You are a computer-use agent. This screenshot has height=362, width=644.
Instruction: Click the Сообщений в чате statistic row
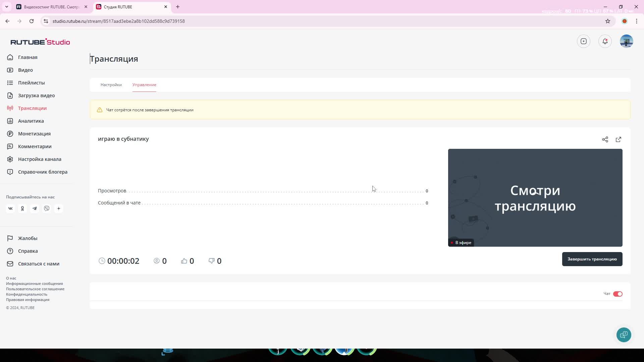click(x=263, y=203)
